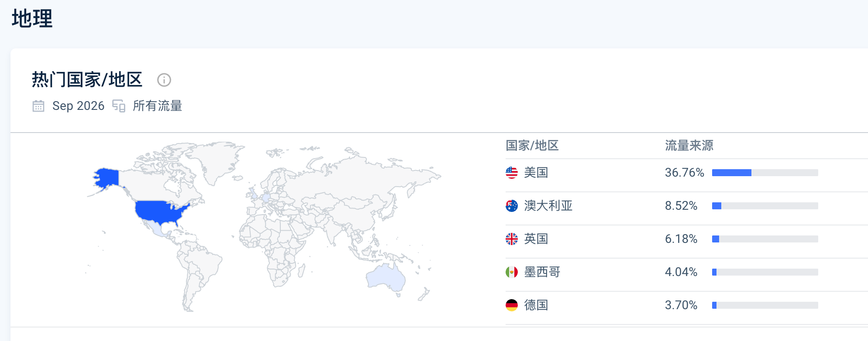This screenshot has width=868, height=341.
Task: Click the United States flag icon
Action: click(512, 173)
